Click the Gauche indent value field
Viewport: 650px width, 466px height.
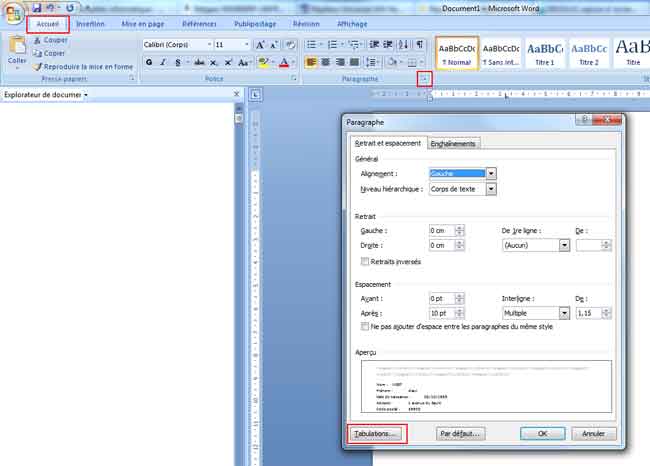coord(441,230)
